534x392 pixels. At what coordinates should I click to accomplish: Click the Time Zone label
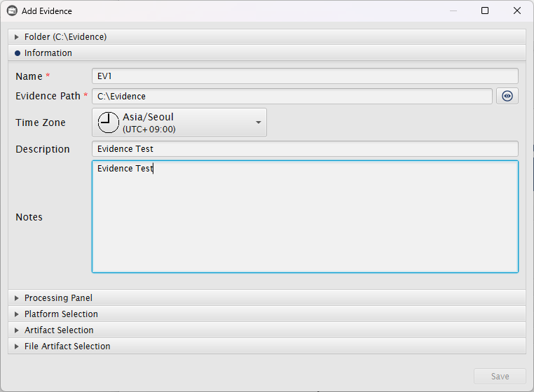tap(41, 122)
